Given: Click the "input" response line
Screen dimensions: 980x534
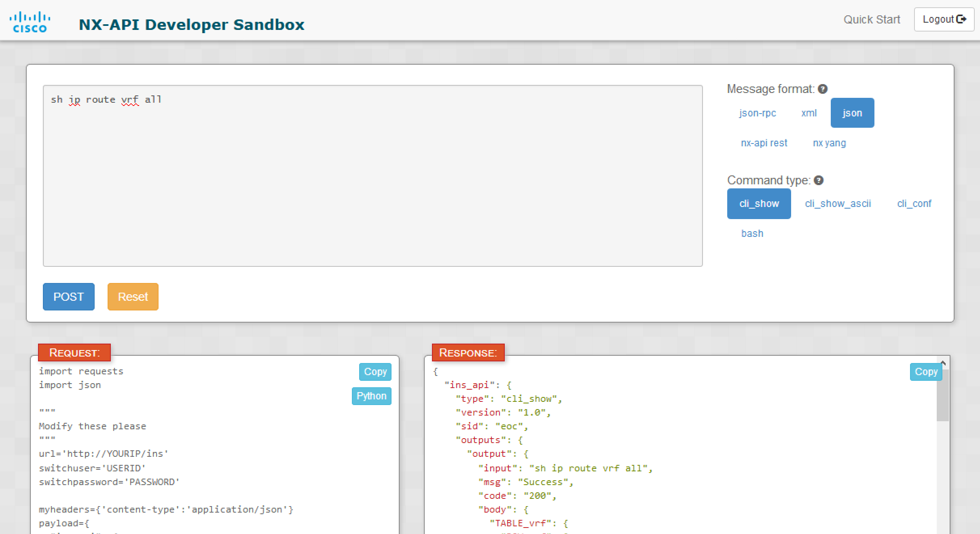Looking at the screenshot, I should [x=565, y=468].
